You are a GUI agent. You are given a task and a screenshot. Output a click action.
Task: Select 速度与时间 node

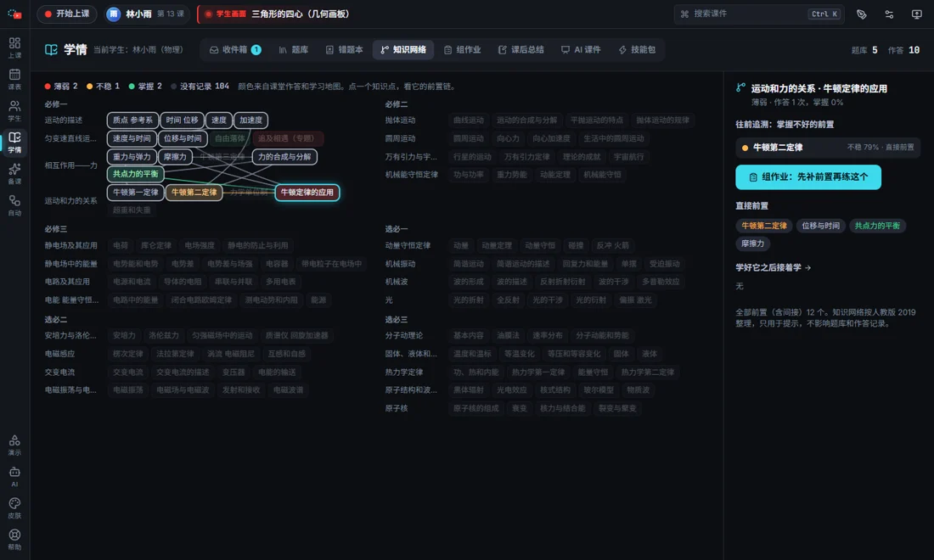132,138
